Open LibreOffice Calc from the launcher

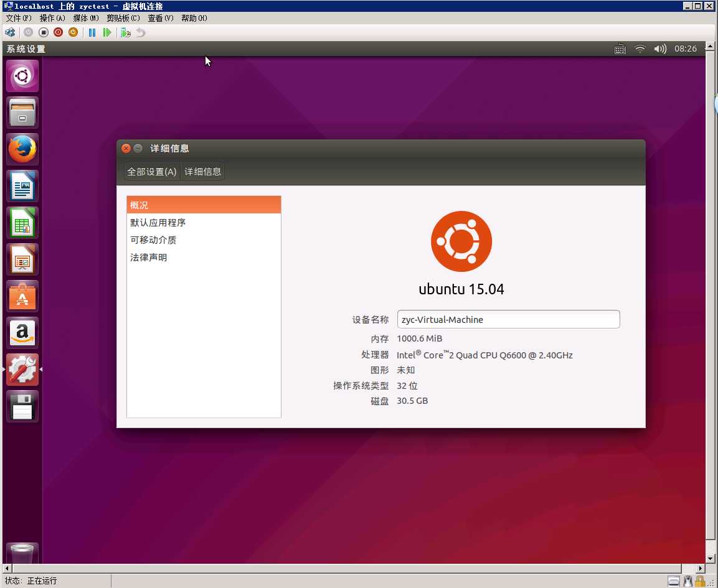click(22, 223)
